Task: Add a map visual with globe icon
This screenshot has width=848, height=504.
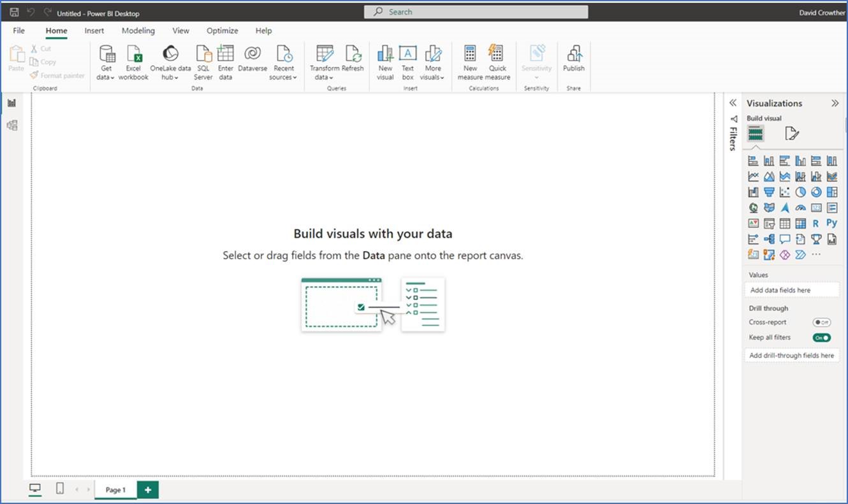Action: [x=753, y=208]
